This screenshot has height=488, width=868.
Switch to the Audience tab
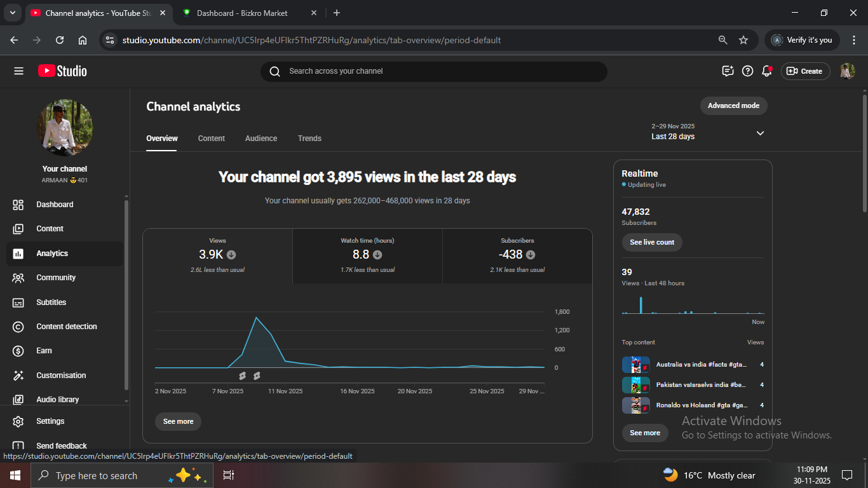[x=261, y=139]
